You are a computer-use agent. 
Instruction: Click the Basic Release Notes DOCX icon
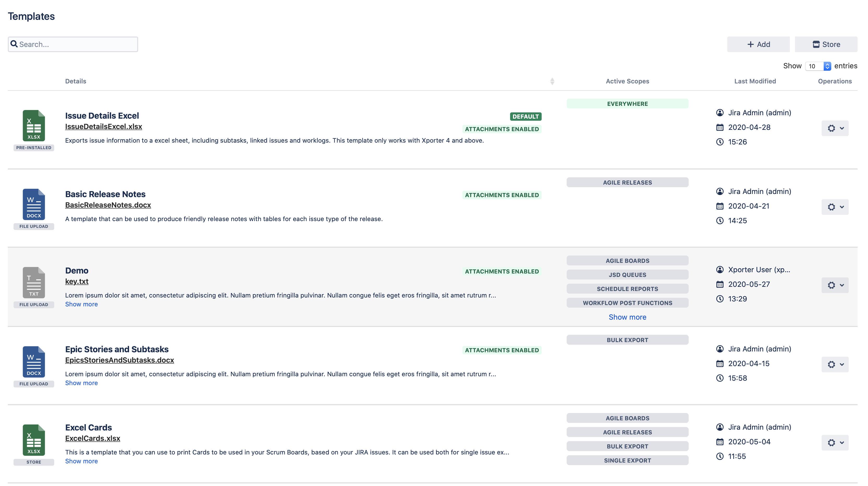coord(34,204)
